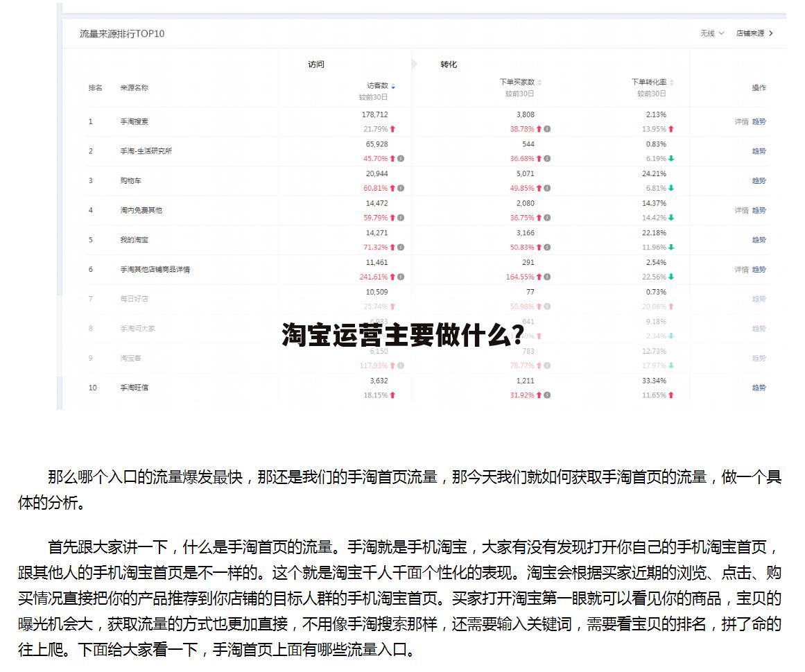Viewport: 805px width, 672px height.
Task: Click the 操作 column header
Action: pos(759,88)
